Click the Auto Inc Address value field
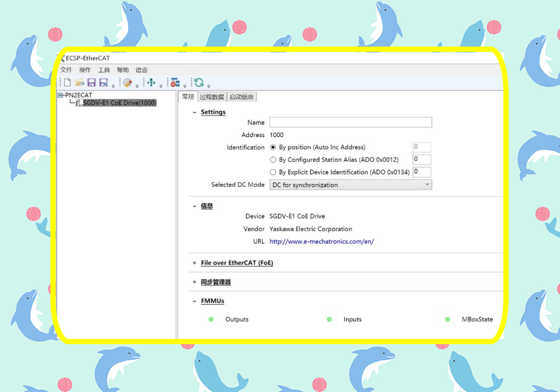 pyautogui.click(x=422, y=147)
